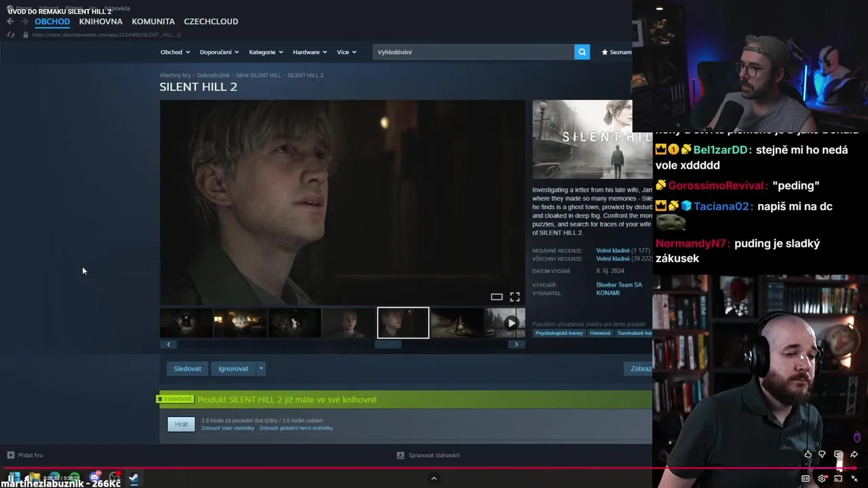Open the screenshot in fullscreen view
868x488 pixels.
515,297
